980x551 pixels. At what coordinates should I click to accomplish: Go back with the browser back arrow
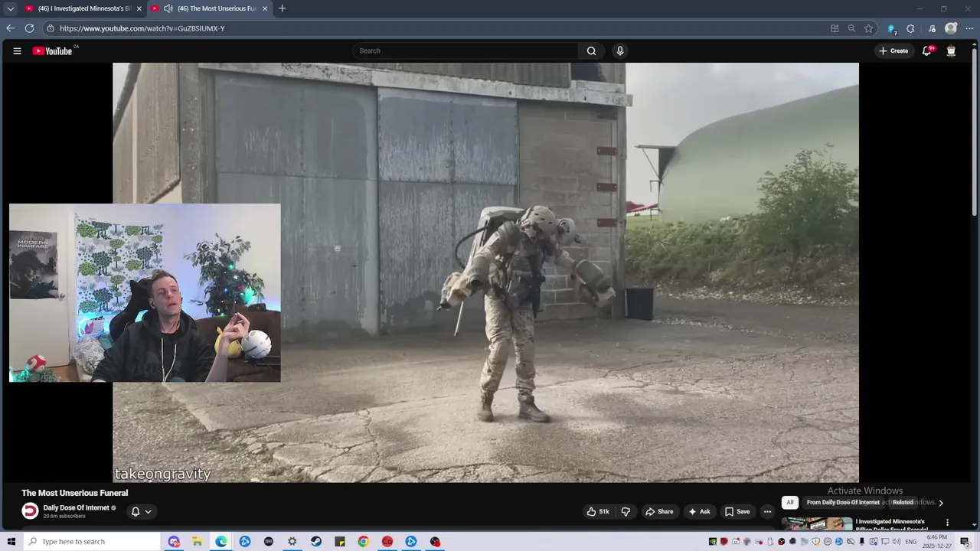(x=11, y=28)
